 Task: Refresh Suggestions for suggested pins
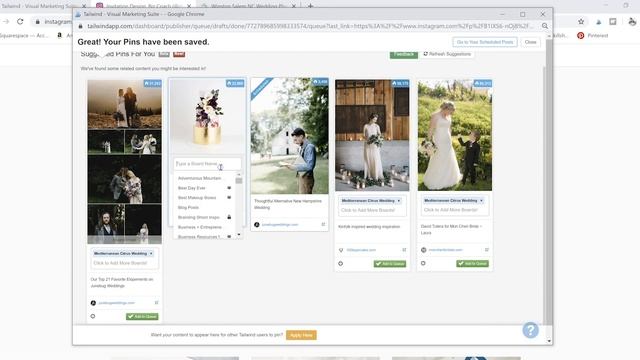tap(447, 54)
